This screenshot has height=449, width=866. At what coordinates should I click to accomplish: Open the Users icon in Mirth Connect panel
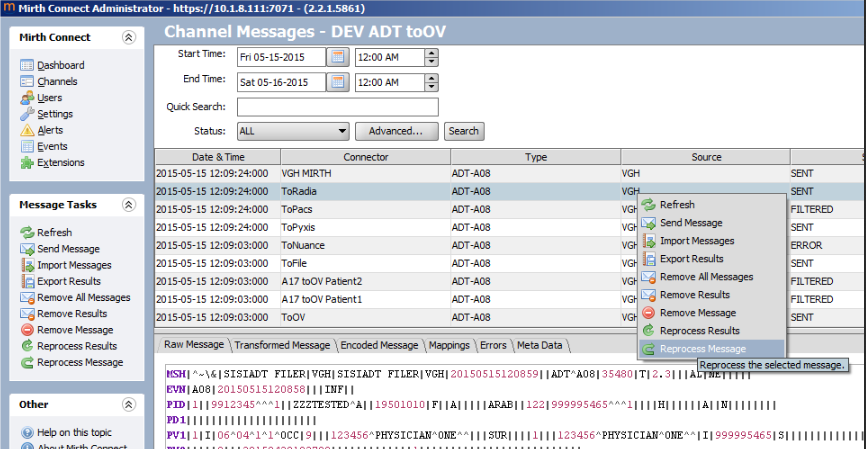pyautogui.click(x=27, y=98)
